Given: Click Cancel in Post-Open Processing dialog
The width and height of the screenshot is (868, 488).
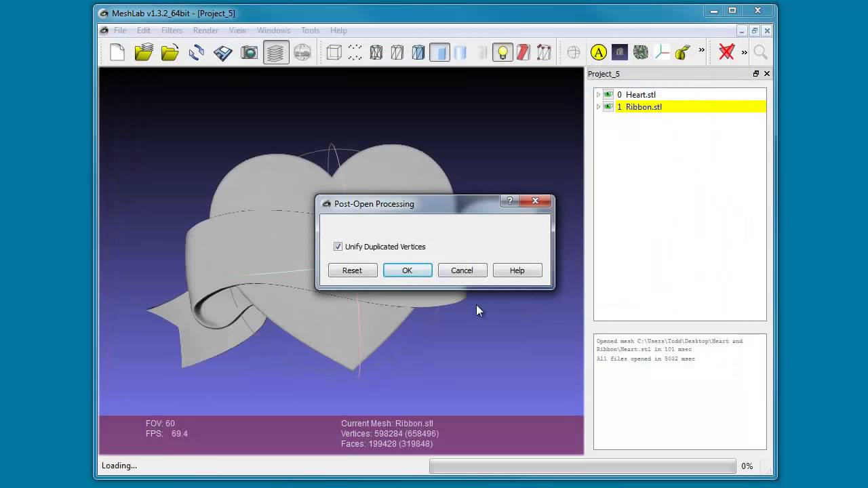Looking at the screenshot, I should [462, 270].
